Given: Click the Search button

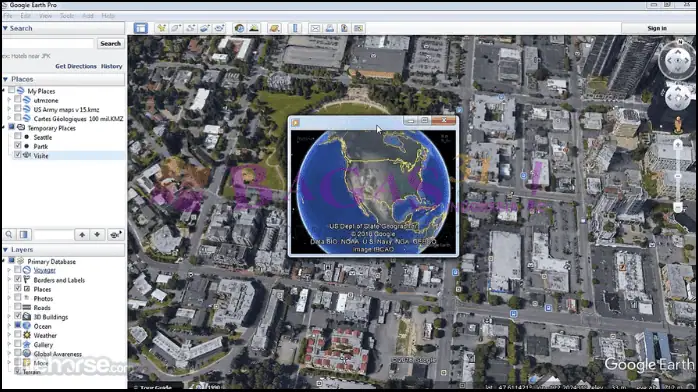Looking at the screenshot, I should (x=110, y=43).
